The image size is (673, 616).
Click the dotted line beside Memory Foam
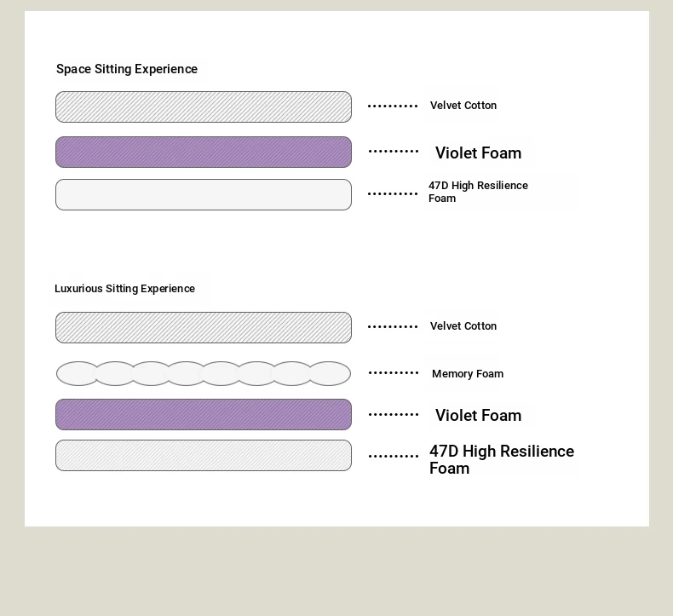pyautogui.click(x=394, y=373)
